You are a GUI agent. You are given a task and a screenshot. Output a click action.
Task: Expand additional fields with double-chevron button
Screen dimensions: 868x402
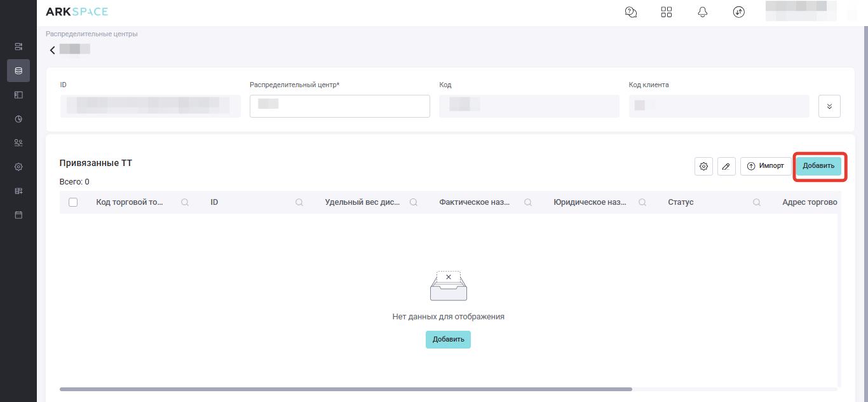pyautogui.click(x=829, y=106)
